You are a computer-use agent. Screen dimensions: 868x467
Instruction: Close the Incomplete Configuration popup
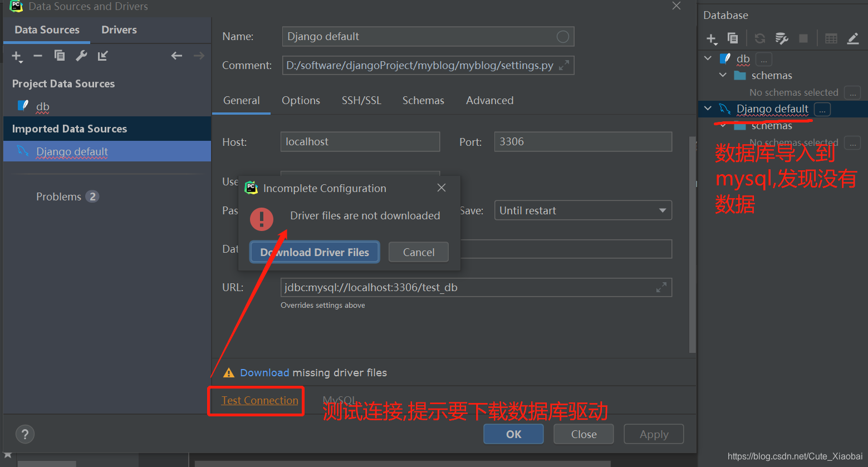442,188
